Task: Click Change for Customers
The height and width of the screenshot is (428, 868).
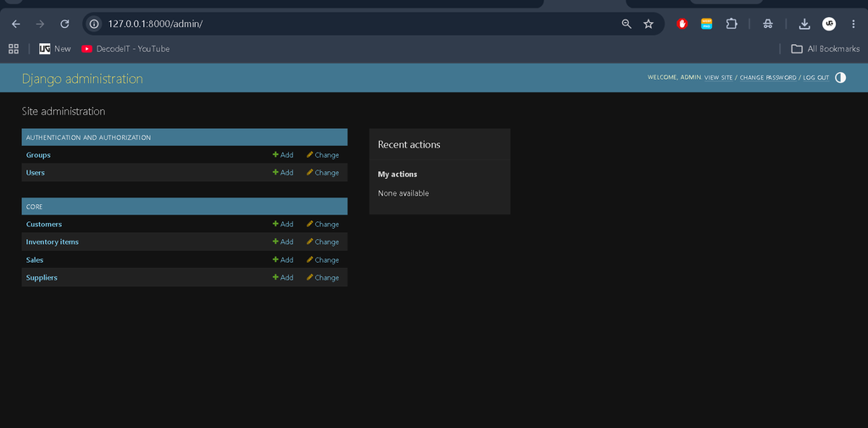Action: coord(323,225)
